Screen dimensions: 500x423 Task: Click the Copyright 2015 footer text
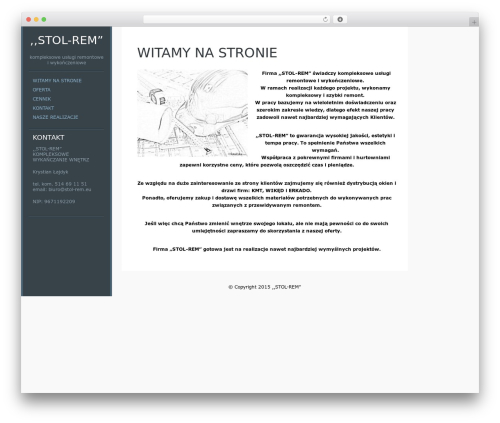(265, 287)
